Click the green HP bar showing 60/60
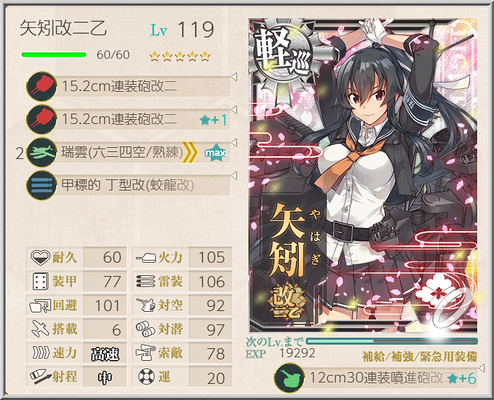This screenshot has height=400, width=494. [54, 55]
